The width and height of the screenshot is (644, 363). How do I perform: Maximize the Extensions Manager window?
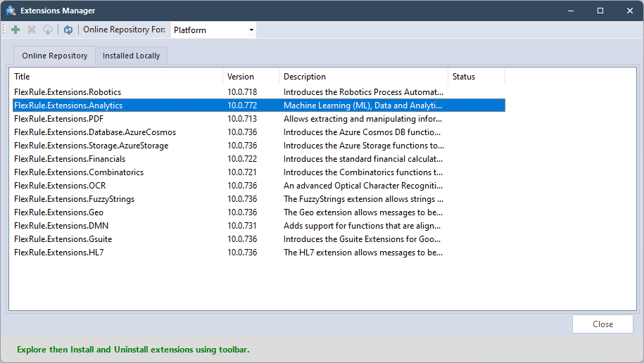click(600, 11)
